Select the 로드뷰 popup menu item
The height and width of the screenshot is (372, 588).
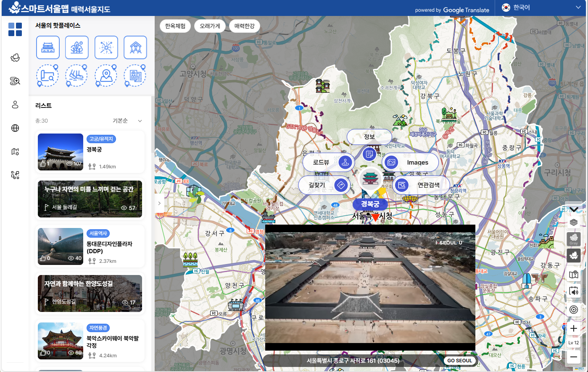(x=328, y=162)
